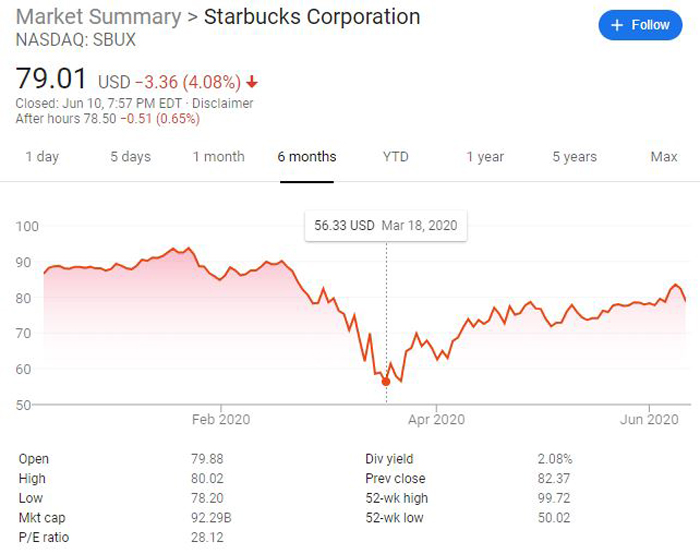
Task: Click the Apr 2020 axis label
Action: 436,420
